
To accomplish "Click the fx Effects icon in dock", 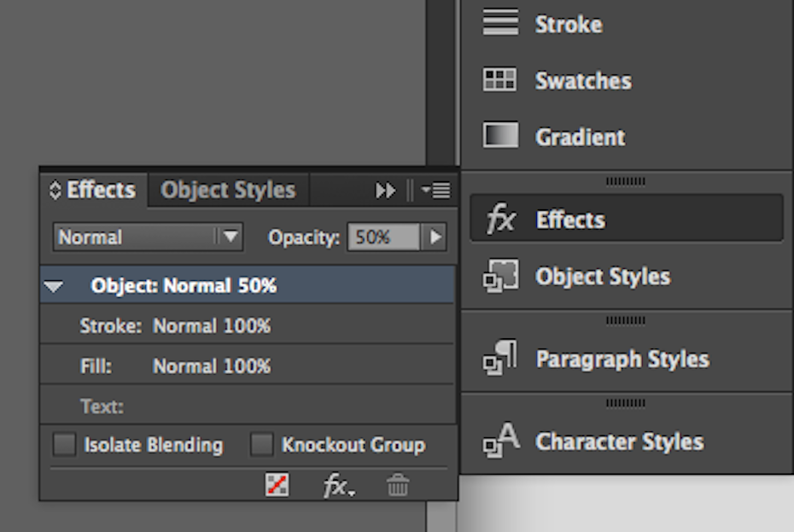I will [500, 219].
